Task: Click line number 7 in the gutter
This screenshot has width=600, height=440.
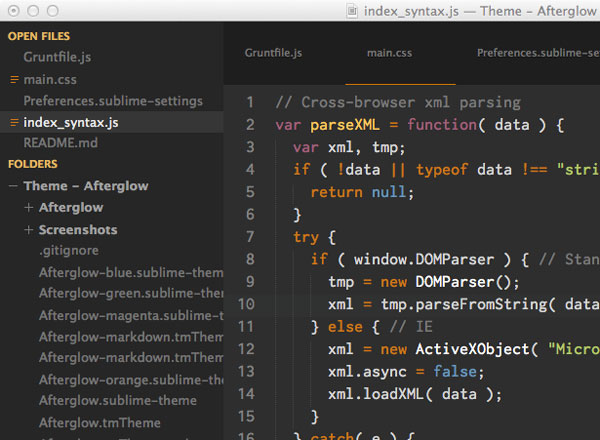Action: [x=250, y=237]
